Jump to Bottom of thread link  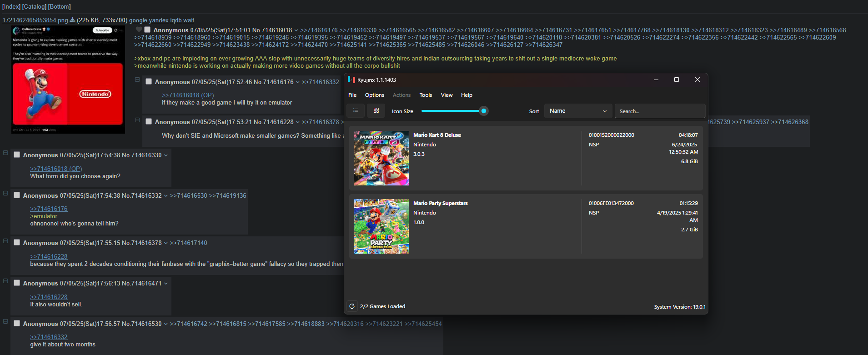(60, 6)
